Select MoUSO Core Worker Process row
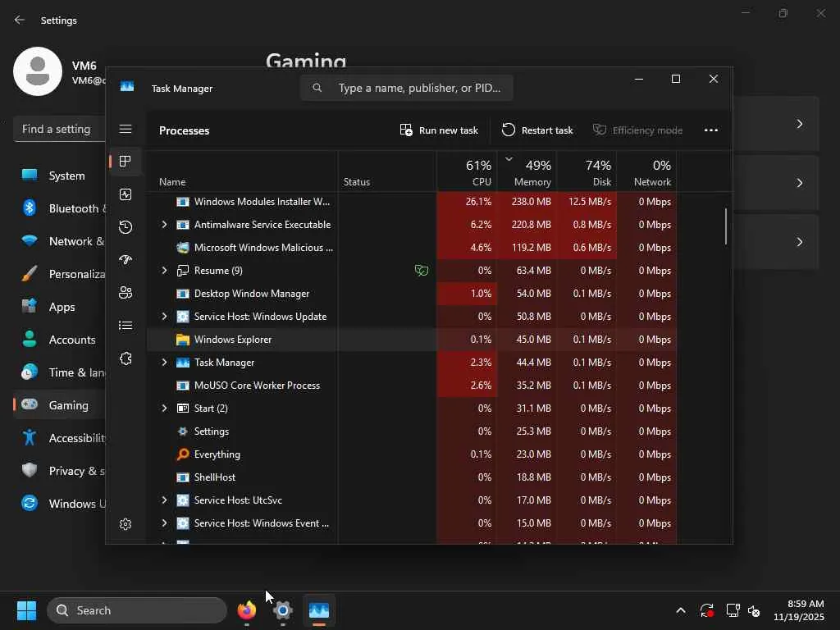Image resolution: width=840 pixels, height=630 pixels. [412, 386]
